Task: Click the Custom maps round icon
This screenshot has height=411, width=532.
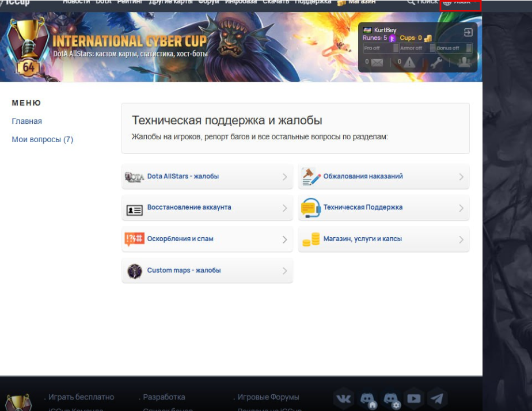Action: point(134,271)
